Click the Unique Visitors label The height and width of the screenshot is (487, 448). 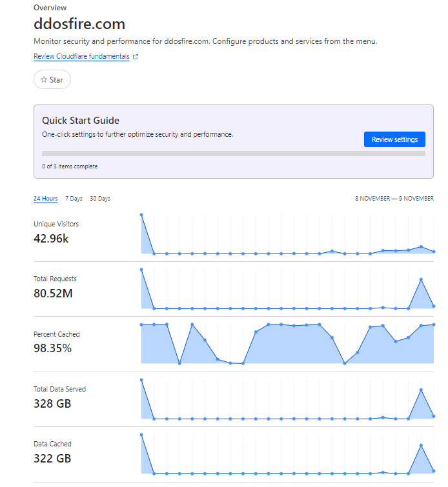pyautogui.click(x=56, y=224)
